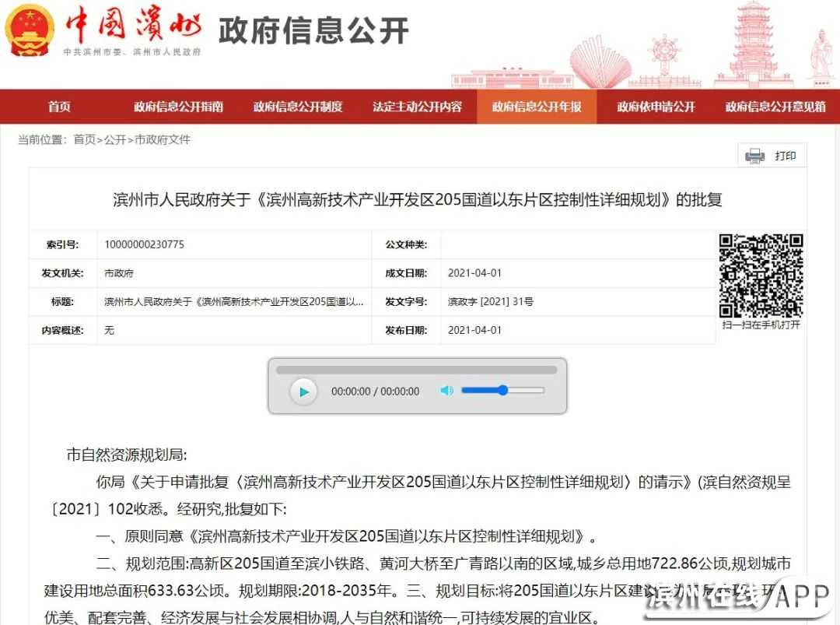Image resolution: width=840 pixels, height=625 pixels.
Task: Click 市政府文件 breadcrumb link
Action: [162, 140]
